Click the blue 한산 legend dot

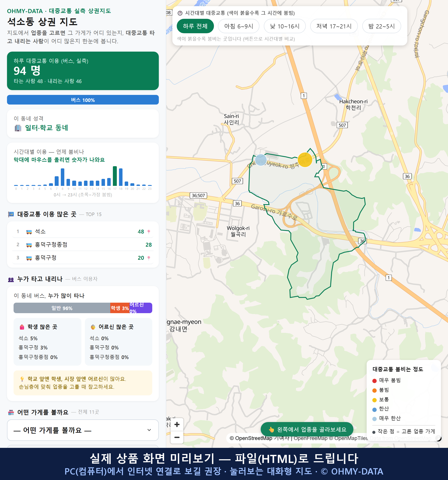(x=374, y=410)
